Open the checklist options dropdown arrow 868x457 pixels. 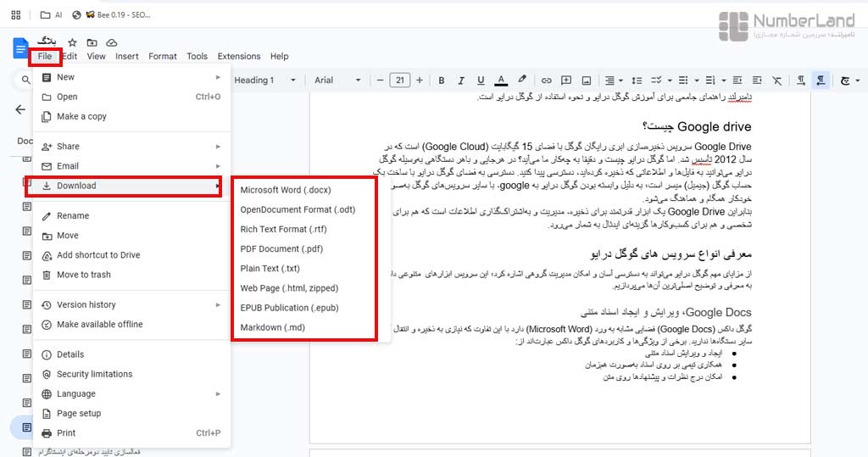pos(670,81)
